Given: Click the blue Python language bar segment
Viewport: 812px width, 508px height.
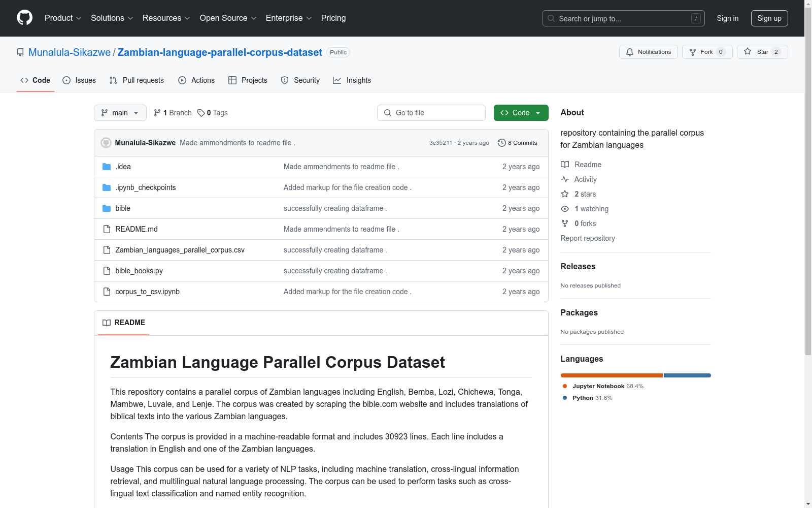Looking at the screenshot, I should (x=687, y=375).
